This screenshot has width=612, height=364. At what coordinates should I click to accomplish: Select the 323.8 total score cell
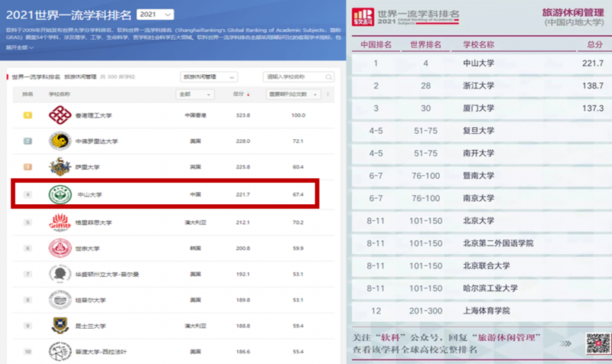tap(243, 115)
